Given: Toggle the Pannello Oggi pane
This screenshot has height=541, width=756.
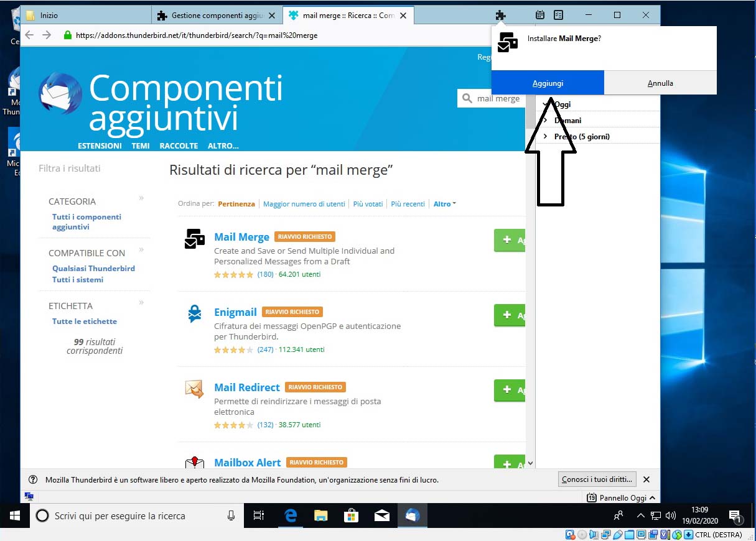Looking at the screenshot, I should point(622,497).
